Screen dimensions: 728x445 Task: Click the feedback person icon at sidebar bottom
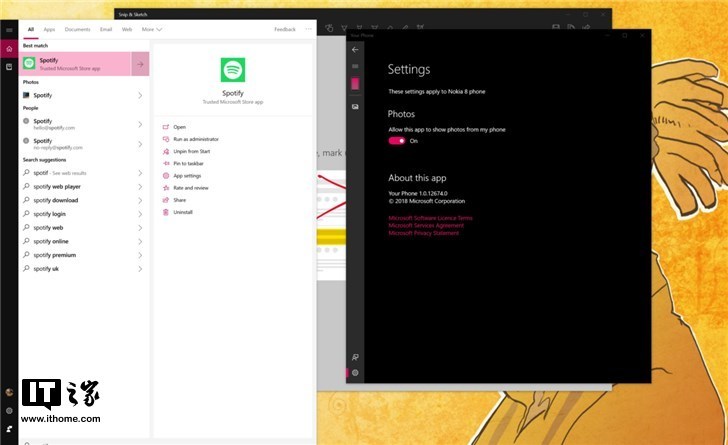(x=9, y=429)
